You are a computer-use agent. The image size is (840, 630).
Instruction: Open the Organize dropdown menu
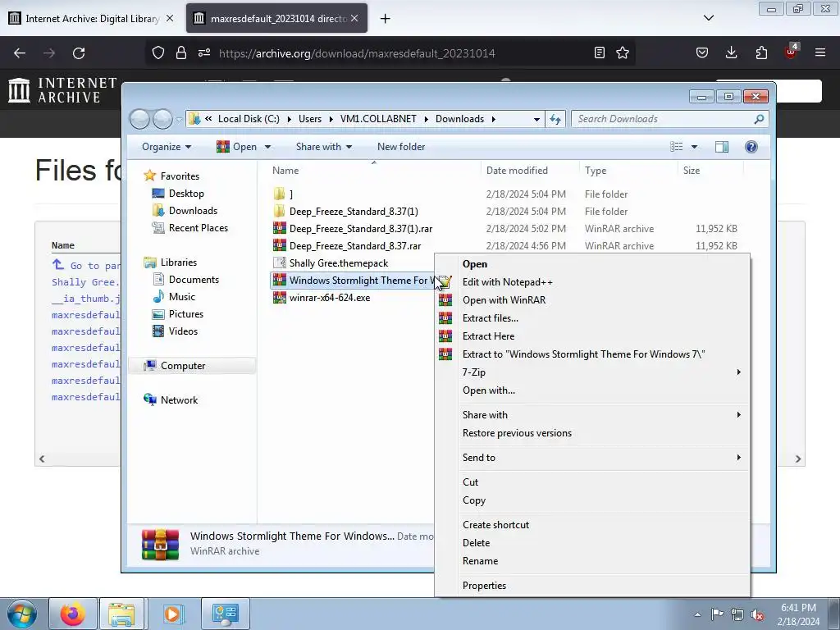(166, 147)
